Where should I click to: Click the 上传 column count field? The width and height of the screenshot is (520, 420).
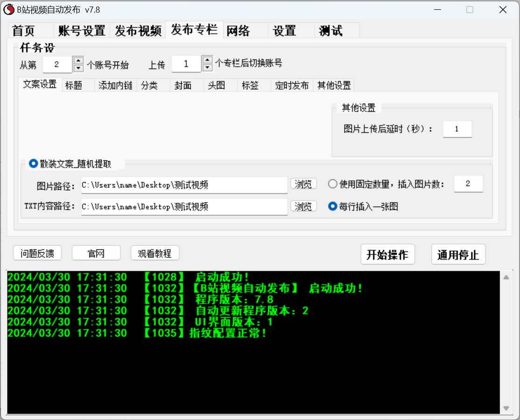click(186, 64)
